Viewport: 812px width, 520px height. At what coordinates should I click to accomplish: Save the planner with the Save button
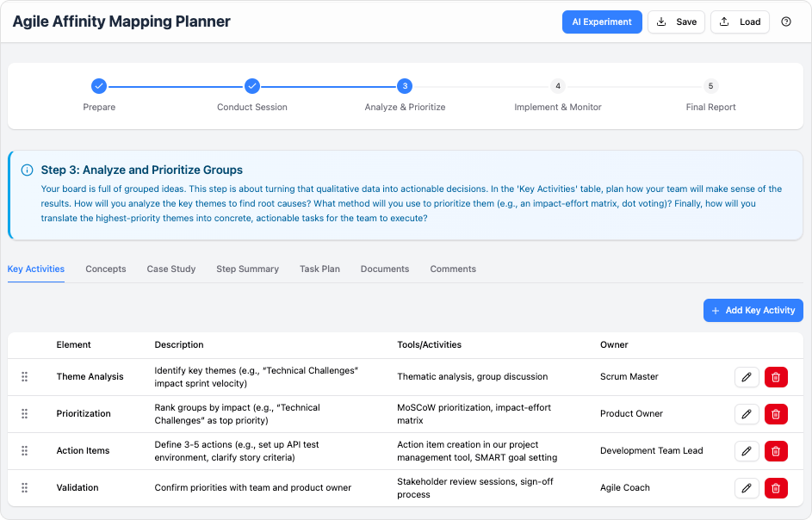pos(676,22)
